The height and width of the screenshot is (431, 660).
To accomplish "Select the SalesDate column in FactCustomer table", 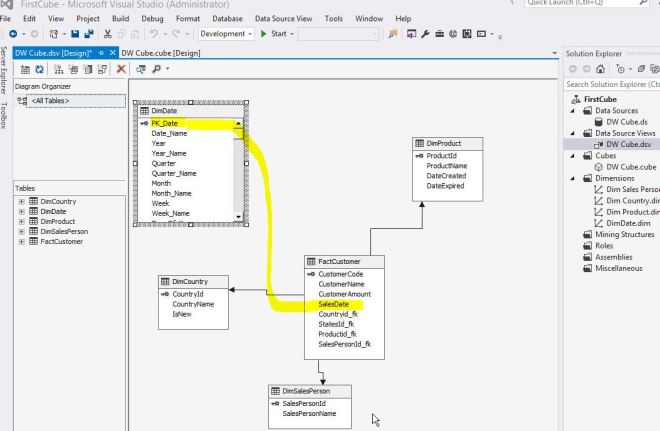I will point(333,303).
